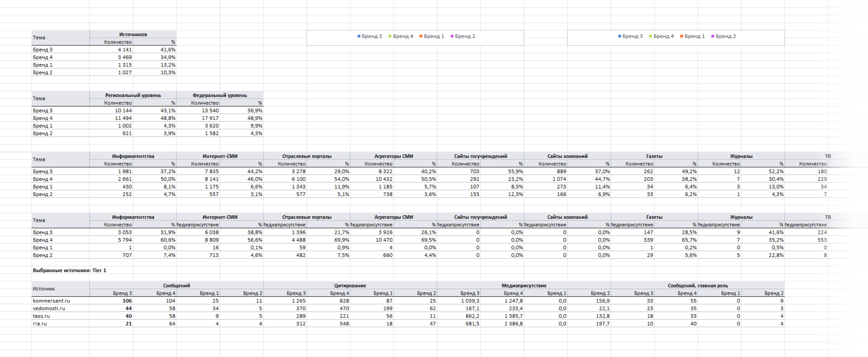Select the kommersant.ru source cell

click(51, 301)
